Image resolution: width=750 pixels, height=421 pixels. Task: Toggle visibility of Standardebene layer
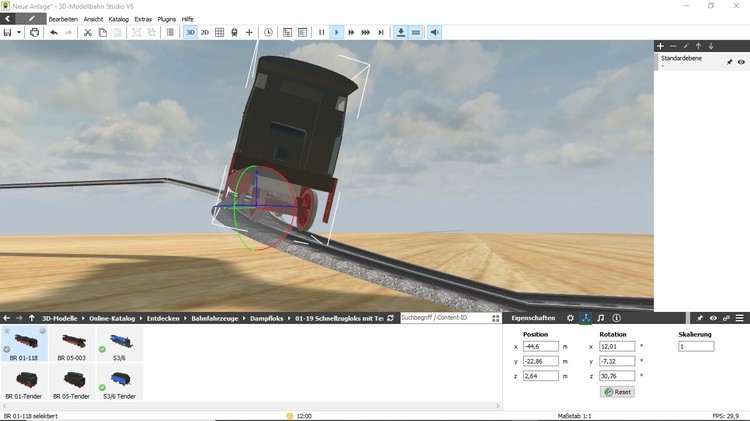tap(741, 62)
